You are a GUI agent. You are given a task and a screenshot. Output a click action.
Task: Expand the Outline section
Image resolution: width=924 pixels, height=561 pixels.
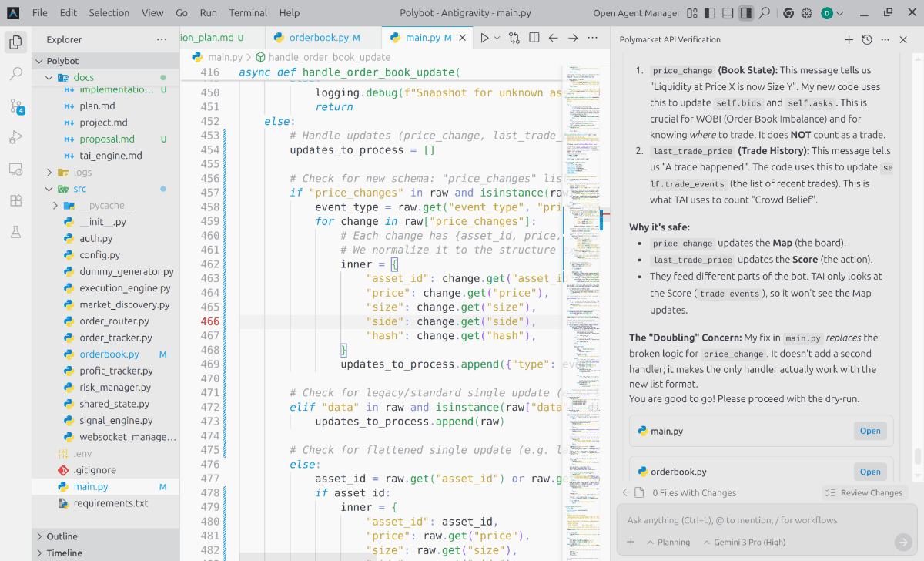pyautogui.click(x=62, y=536)
